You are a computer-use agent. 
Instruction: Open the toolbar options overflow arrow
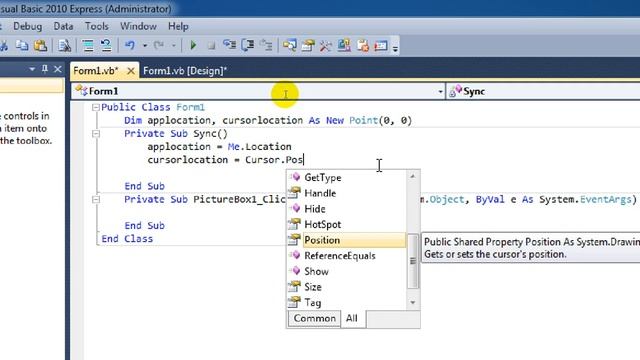tap(395, 48)
